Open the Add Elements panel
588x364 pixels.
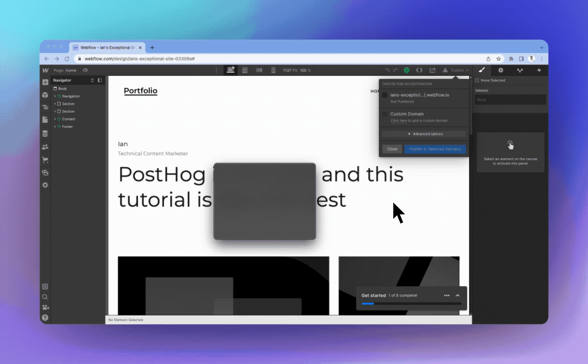(x=45, y=82)
